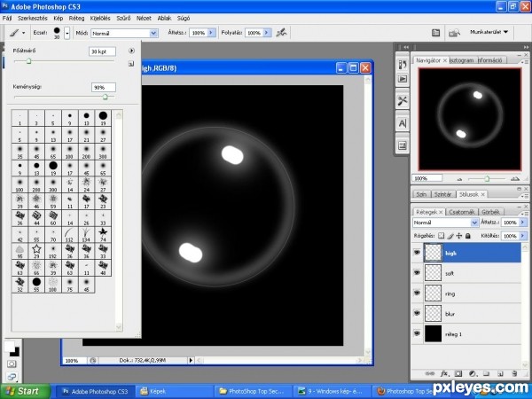Open the Mód blending mode dropdown
This screenshot has width=532, height=399.
point(153,33)
